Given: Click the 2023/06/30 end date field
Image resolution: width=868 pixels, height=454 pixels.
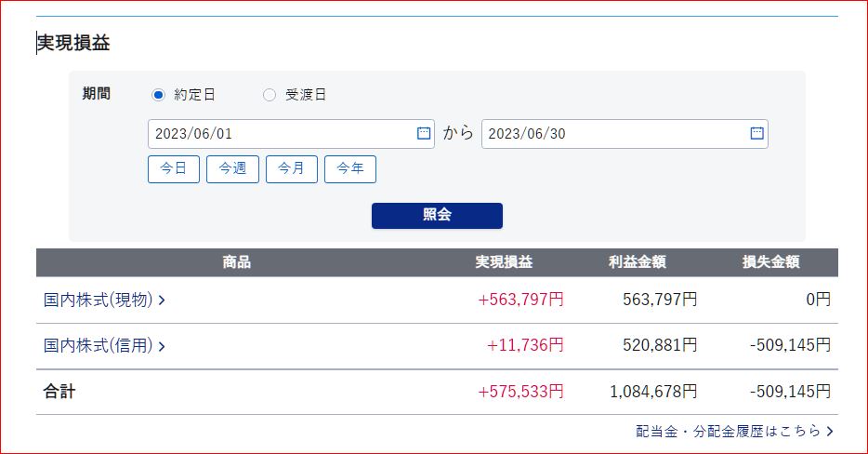Looking at the screenshot, I should [613, 134].
